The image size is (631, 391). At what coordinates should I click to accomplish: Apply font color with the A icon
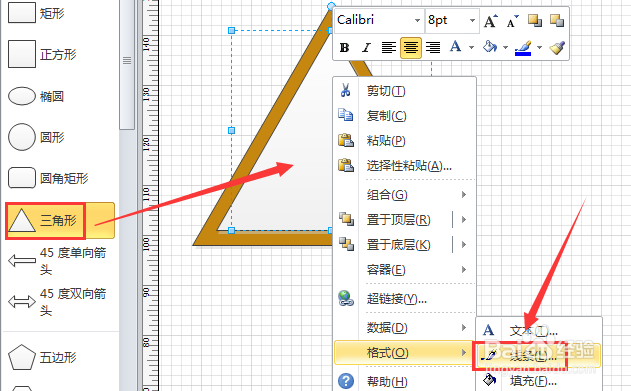click(456, 47)
